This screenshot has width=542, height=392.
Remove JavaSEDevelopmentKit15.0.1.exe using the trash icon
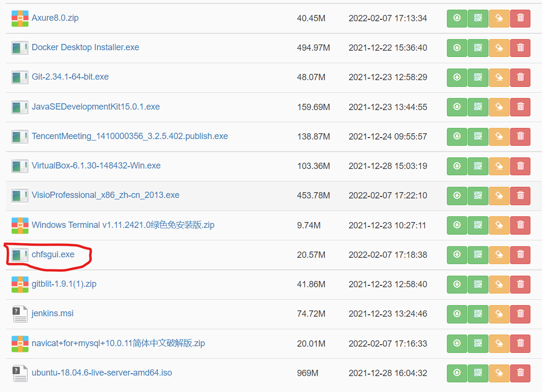click(520, 107)
